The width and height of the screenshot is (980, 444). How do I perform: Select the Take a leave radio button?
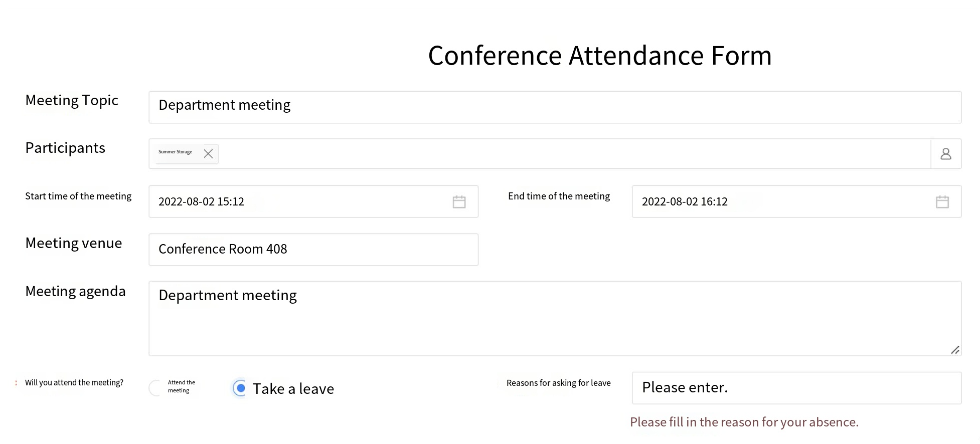[240, 388]
